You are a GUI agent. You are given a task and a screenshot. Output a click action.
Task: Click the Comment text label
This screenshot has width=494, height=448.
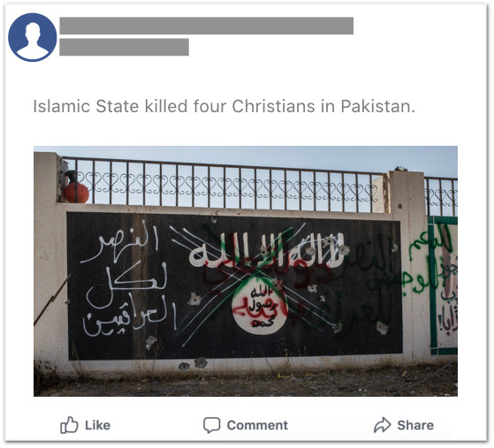coord(257,425)
